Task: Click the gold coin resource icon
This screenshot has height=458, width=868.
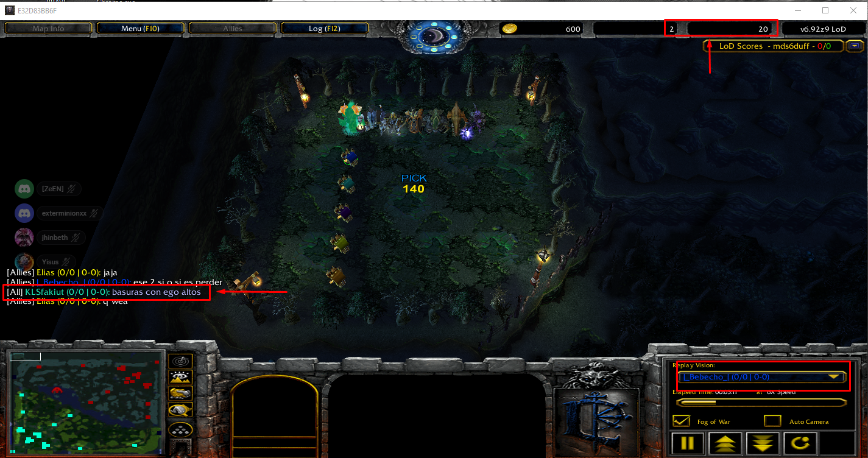Action: point(510,28)
